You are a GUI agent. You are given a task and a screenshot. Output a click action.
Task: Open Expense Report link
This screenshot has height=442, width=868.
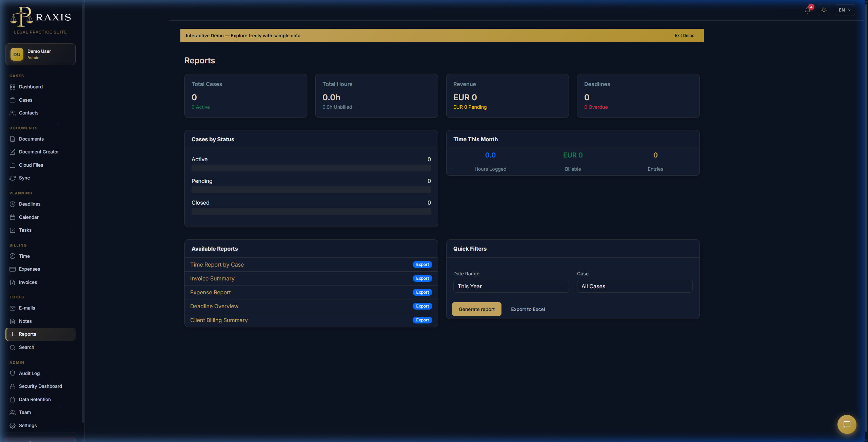point(210,292)
